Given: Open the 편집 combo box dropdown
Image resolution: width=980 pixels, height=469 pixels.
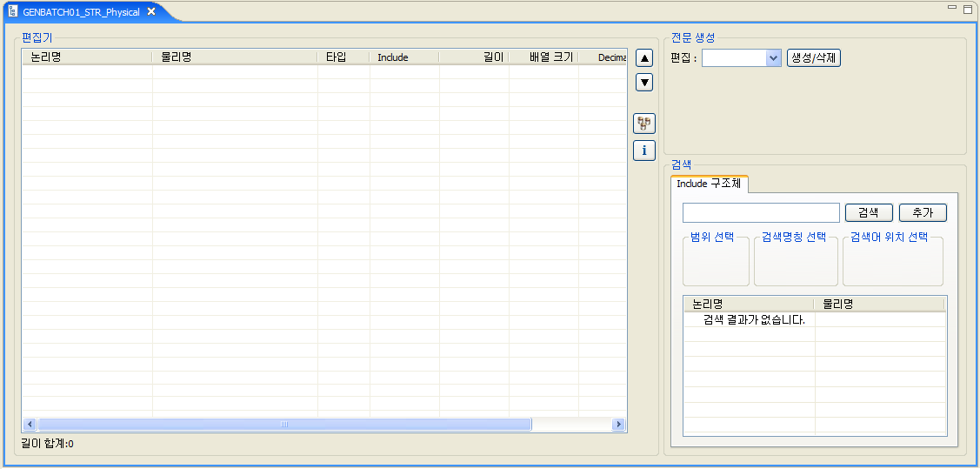Looking at the screenshot, I should click(774, 58).
